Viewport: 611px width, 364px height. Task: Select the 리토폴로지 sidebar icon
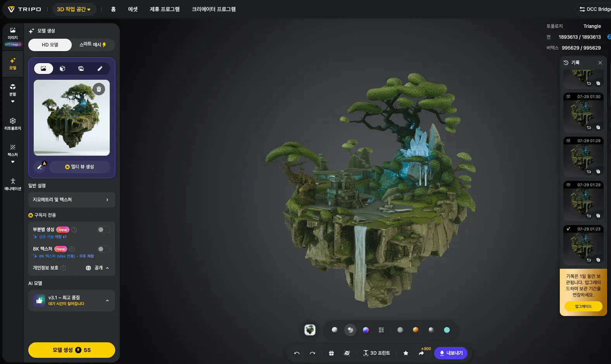[x=13, y=124]
